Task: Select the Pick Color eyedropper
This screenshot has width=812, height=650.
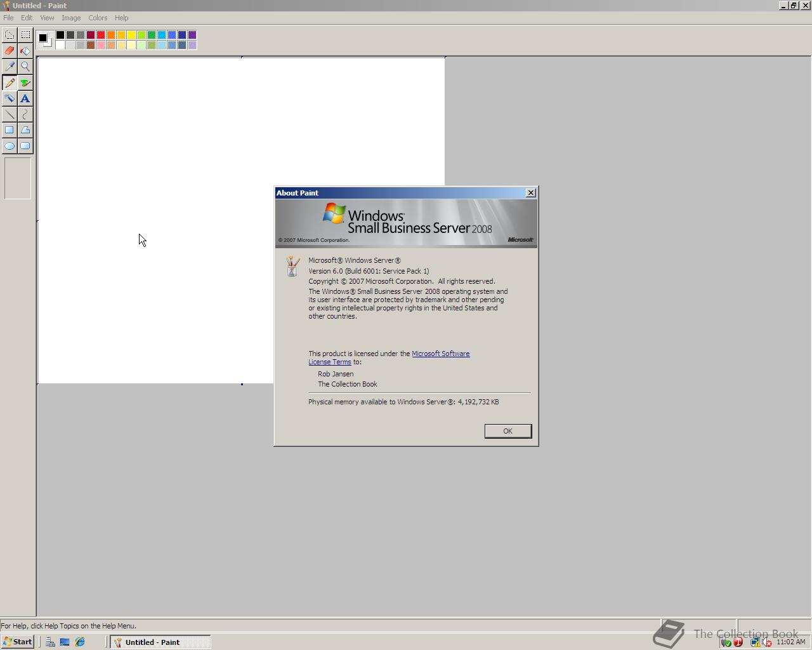Action: [10, 67]
